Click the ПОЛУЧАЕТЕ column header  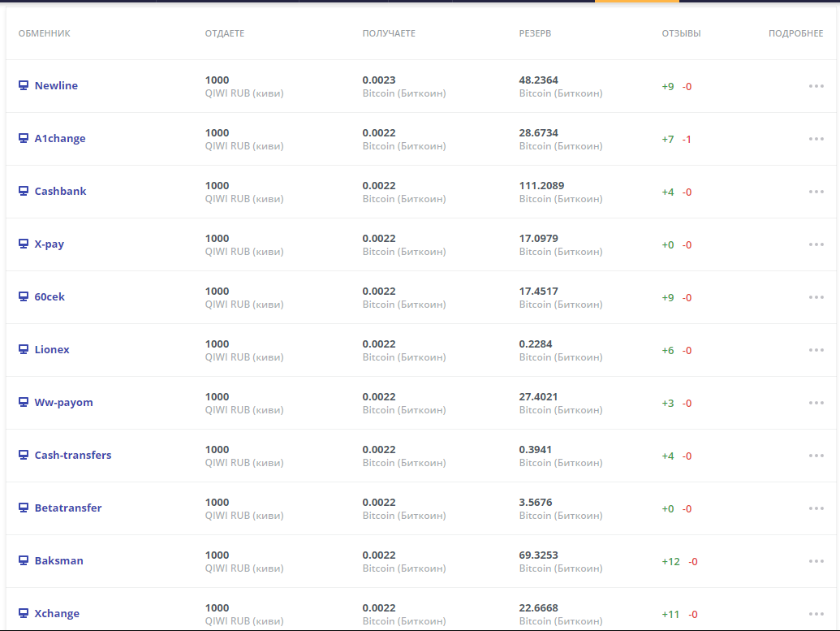389,33
